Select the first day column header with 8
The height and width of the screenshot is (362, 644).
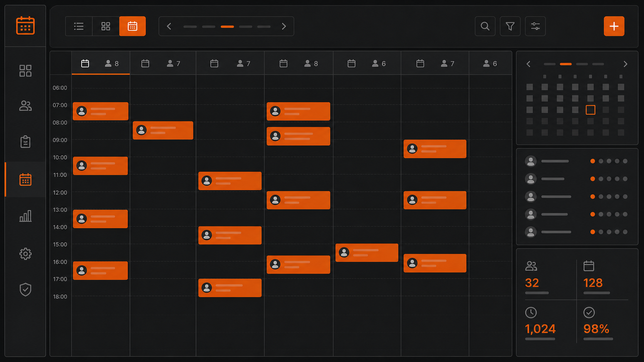101,63
